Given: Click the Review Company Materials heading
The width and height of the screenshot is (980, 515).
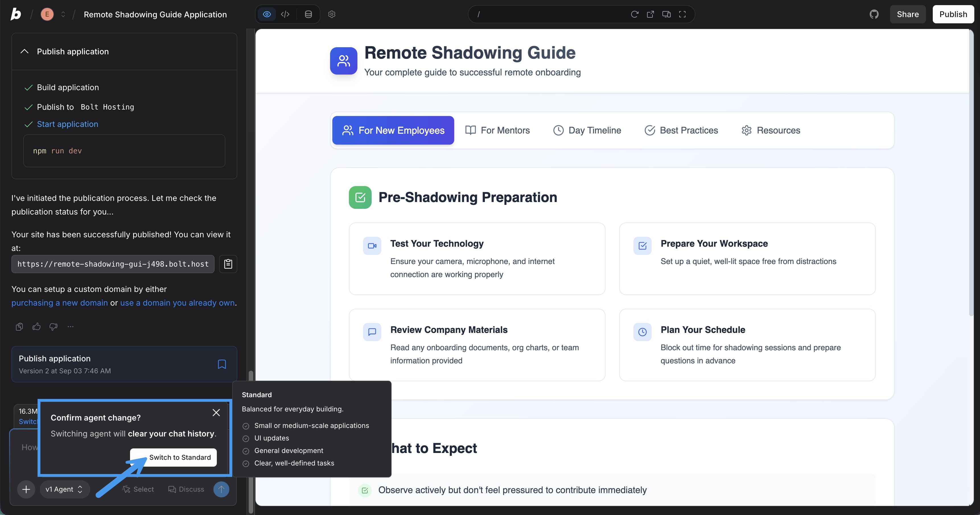Looking at the screenshot, I should point(449,330).
